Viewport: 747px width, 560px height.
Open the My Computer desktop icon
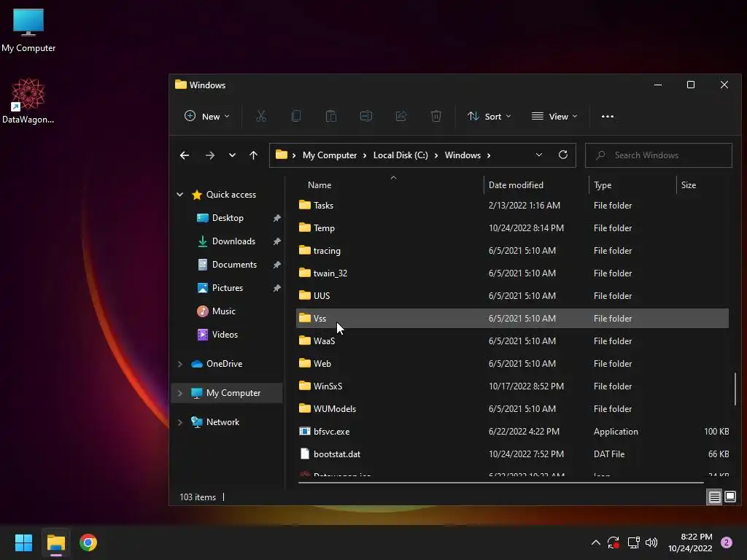click(x=28, y=30)
